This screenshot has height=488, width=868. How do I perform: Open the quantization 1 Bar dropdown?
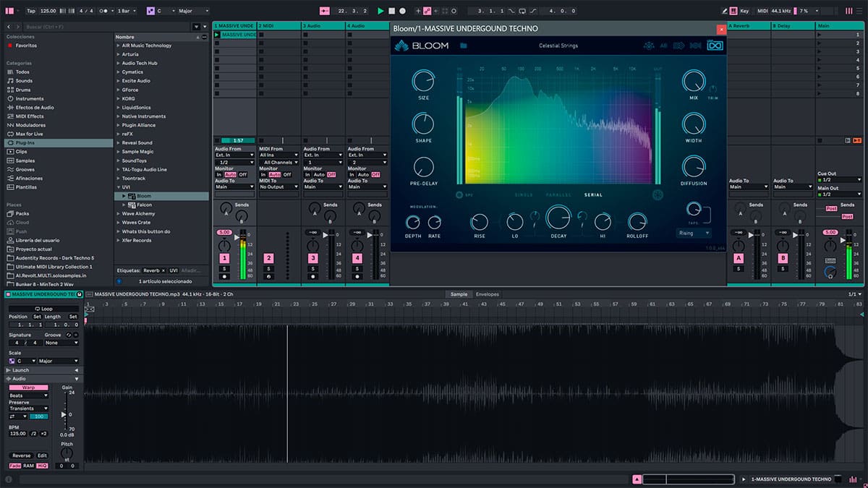[127, 11]
